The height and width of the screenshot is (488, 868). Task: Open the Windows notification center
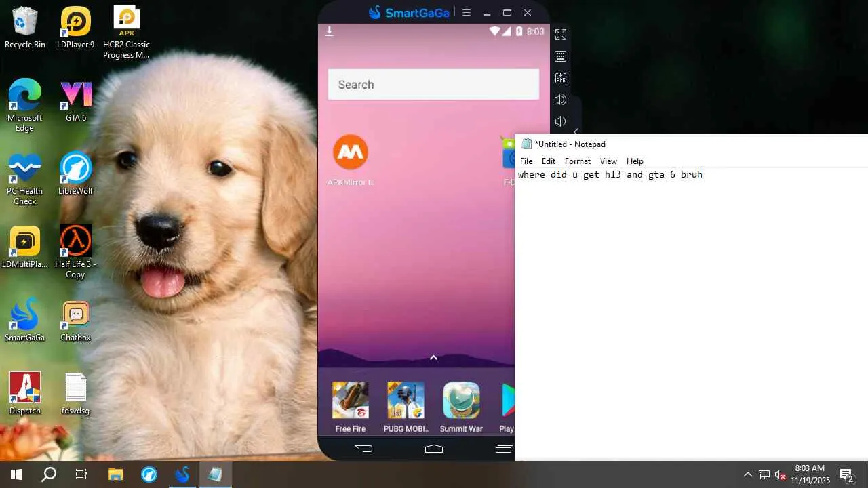[846, 474]
